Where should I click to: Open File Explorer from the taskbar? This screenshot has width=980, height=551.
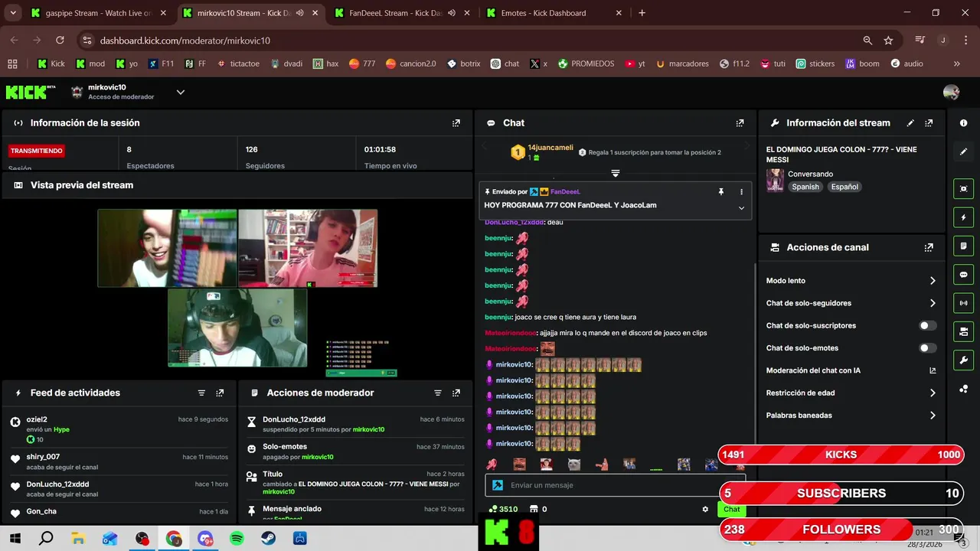tap(78, 539)
